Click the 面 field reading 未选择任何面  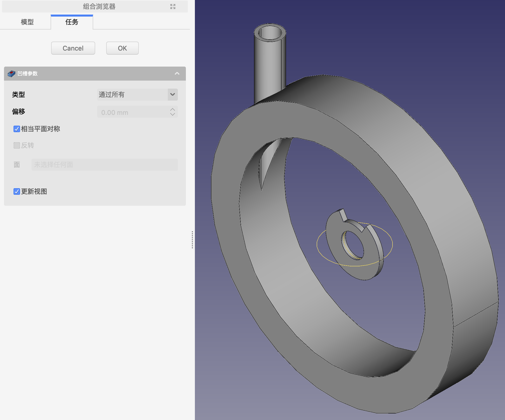pos(104,165)
